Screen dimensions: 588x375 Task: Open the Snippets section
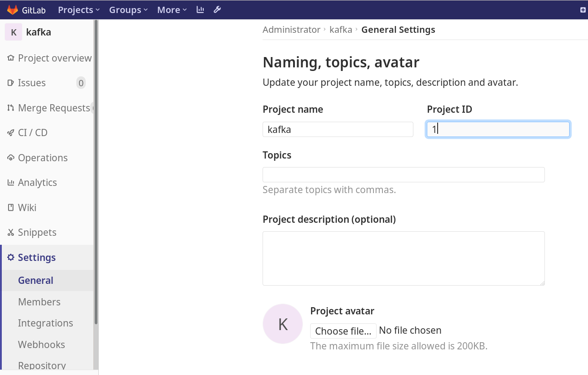[x=37, y=232]
